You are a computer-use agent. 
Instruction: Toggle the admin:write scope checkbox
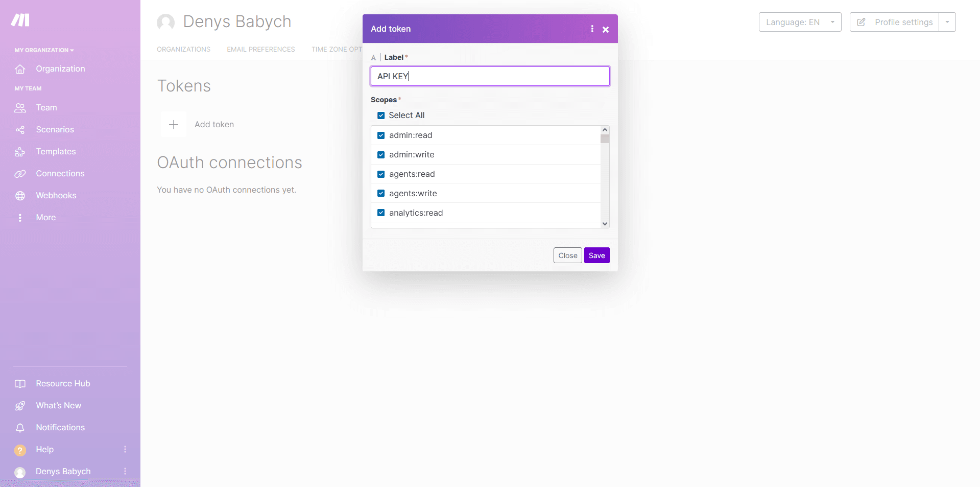click(381, 155)
